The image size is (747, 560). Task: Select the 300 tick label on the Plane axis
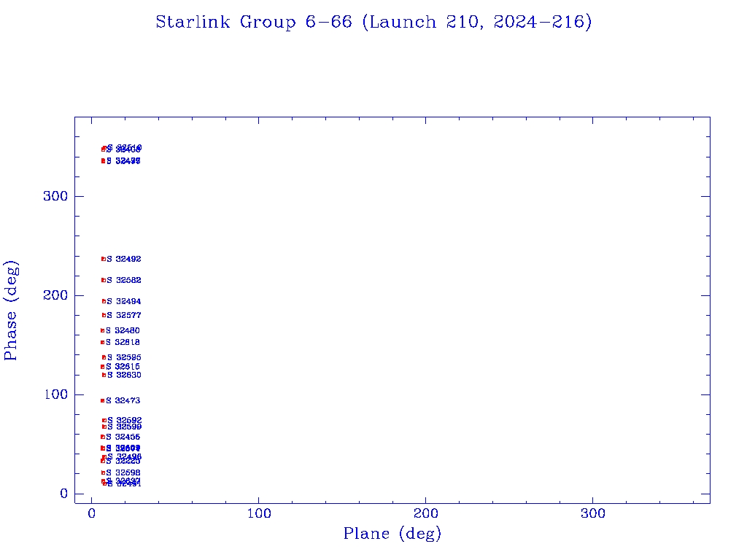coord(592,514)
